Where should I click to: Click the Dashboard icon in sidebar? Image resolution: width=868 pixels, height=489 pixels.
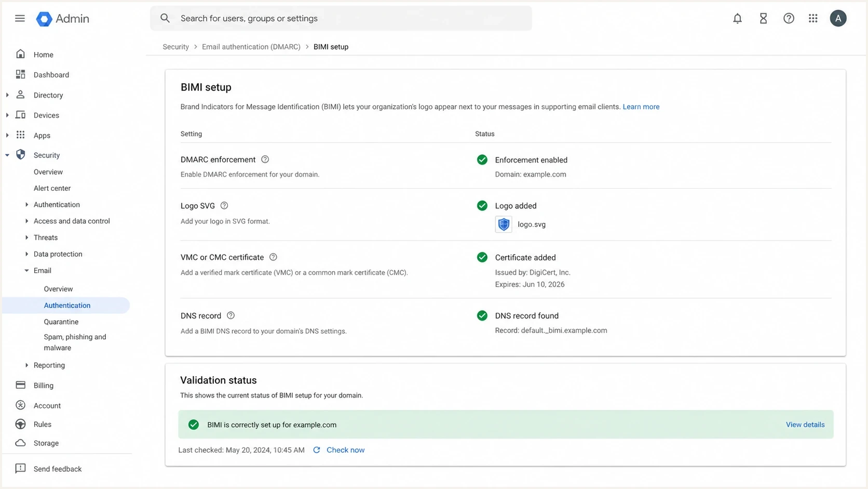pos(20,74)
